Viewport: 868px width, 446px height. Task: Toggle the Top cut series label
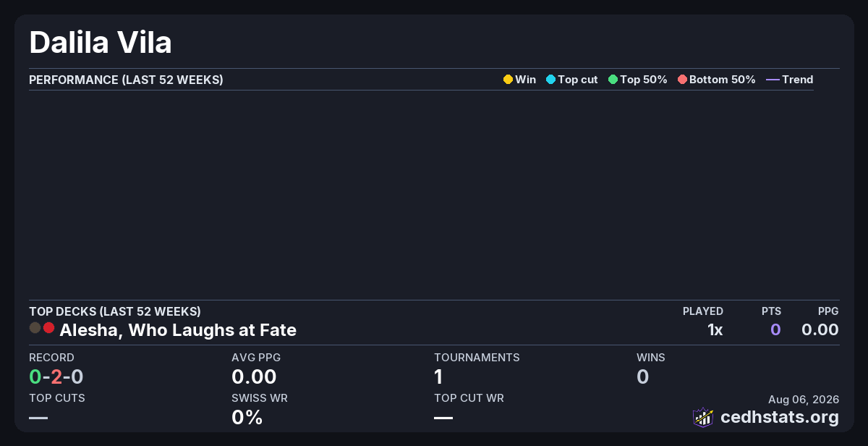(577, 80)
